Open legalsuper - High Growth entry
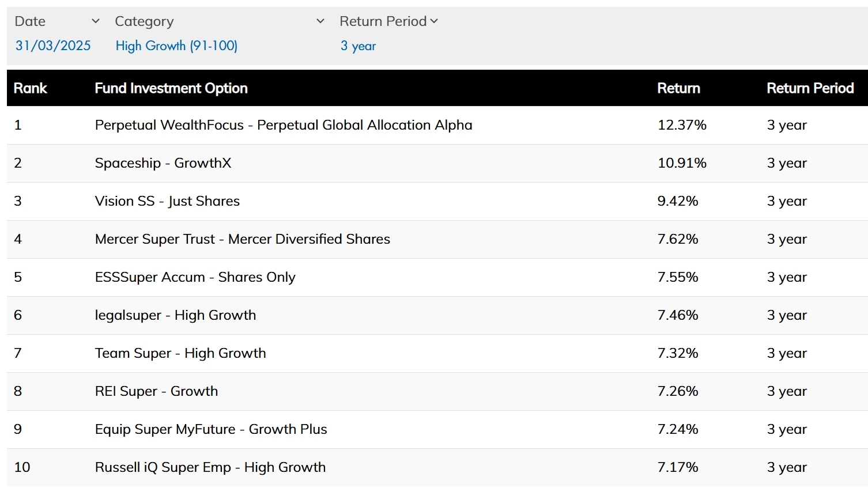The width and height of the screenshot is (868, 488). click(175, 315)
